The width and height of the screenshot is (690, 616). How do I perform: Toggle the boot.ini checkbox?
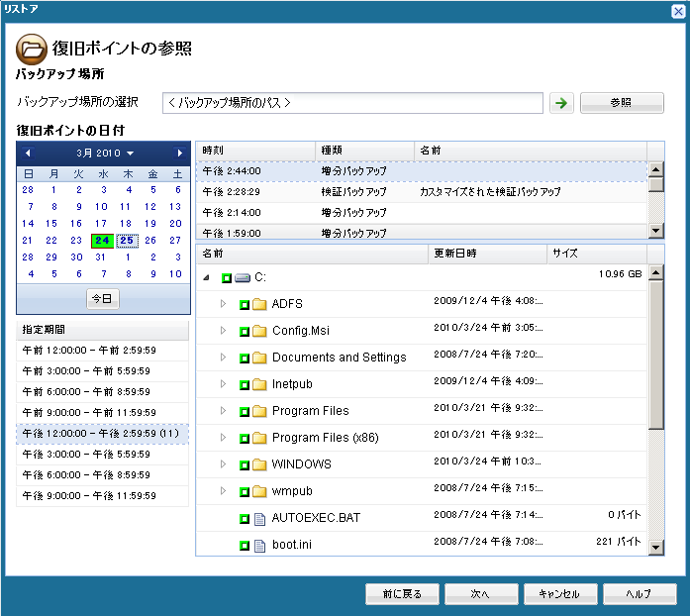(245, 546)
